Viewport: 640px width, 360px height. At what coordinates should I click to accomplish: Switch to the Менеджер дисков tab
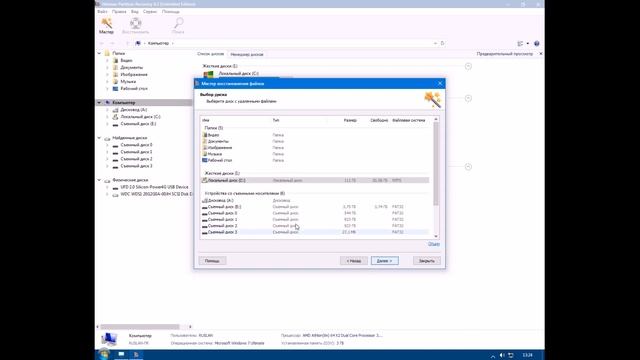(x=247, y=54)
